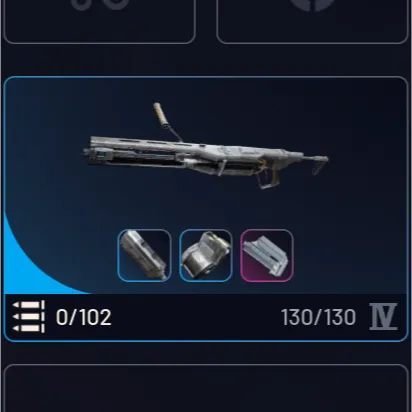Click the rear stock of the rifle
Viewport: 412px width, 412px height.
(316, 164)
